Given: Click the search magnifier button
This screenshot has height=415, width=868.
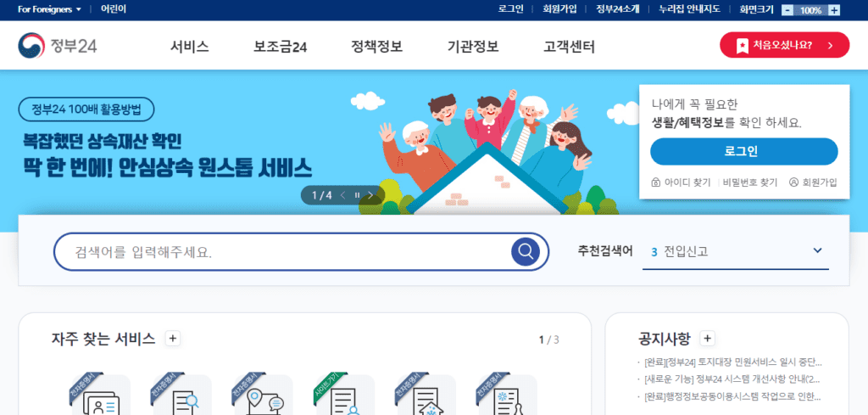Looking at the screenshot, I should click(526, 251).
